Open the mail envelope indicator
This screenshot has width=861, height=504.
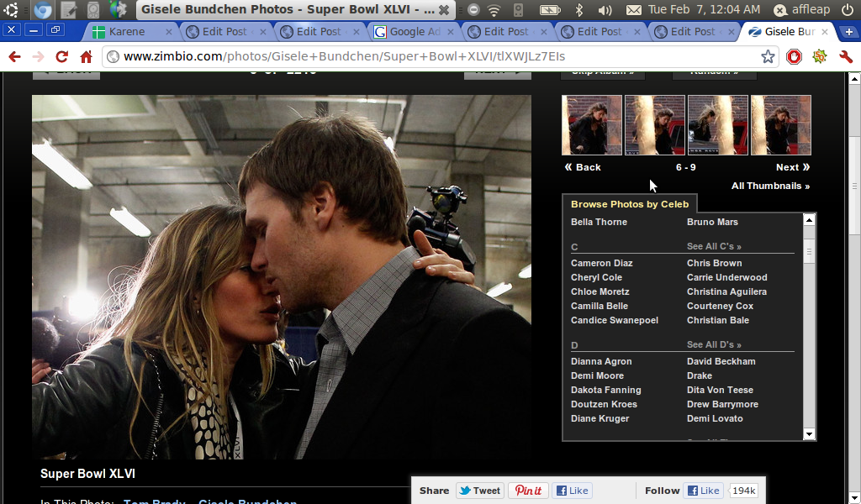pos(634,10)
